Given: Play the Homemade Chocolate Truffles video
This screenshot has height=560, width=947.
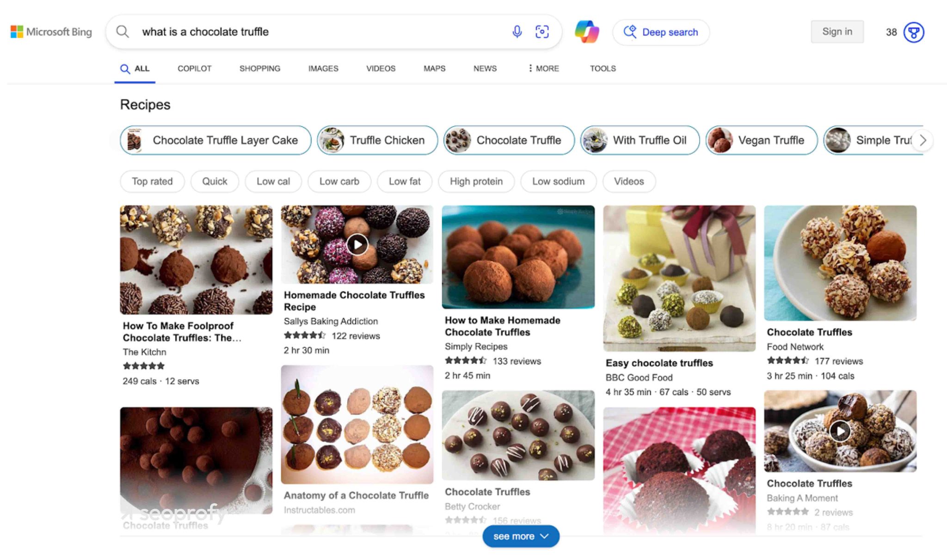Looking at the screenshot, I should [357, 243].
